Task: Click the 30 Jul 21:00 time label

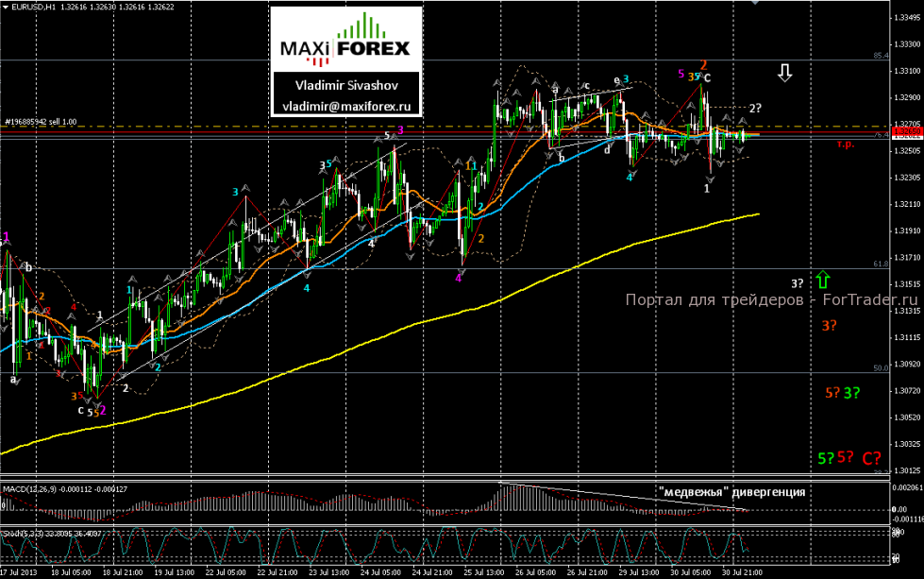Action: pos(741,572)
